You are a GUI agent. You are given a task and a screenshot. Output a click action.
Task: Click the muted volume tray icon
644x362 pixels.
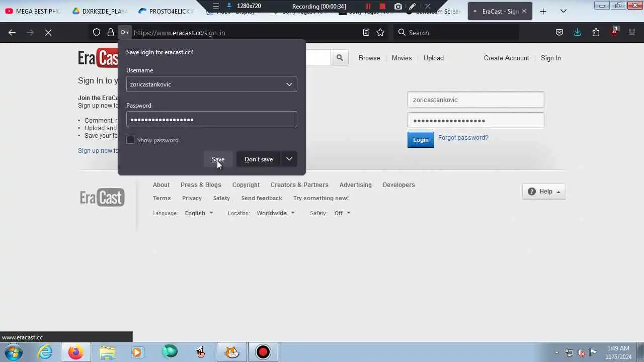(581, 352)
